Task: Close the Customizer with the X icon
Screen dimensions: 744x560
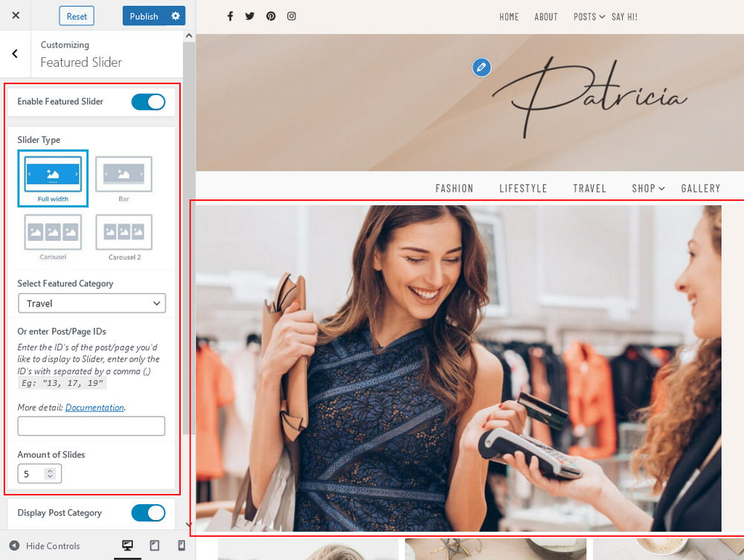Action: click(x=16, y=15)
